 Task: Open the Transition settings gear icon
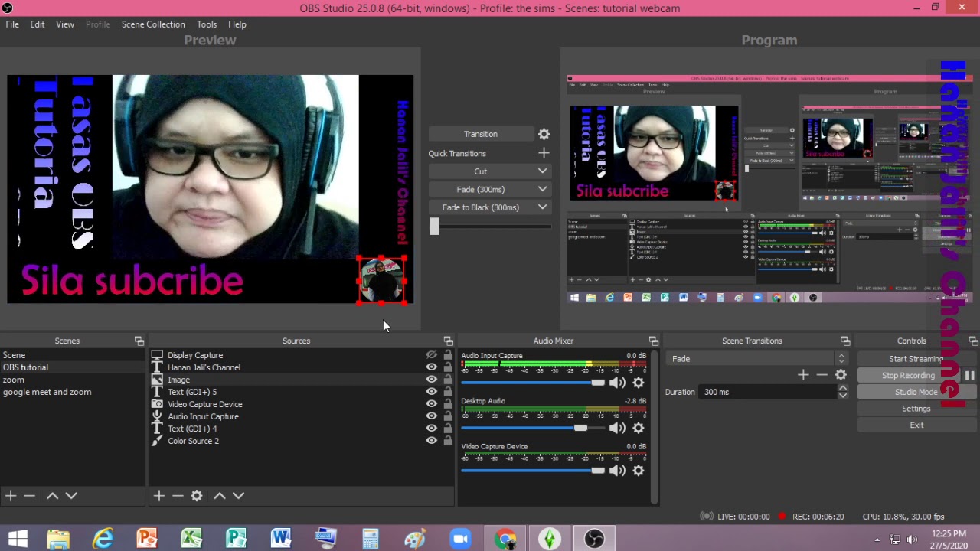pos(544,134)
